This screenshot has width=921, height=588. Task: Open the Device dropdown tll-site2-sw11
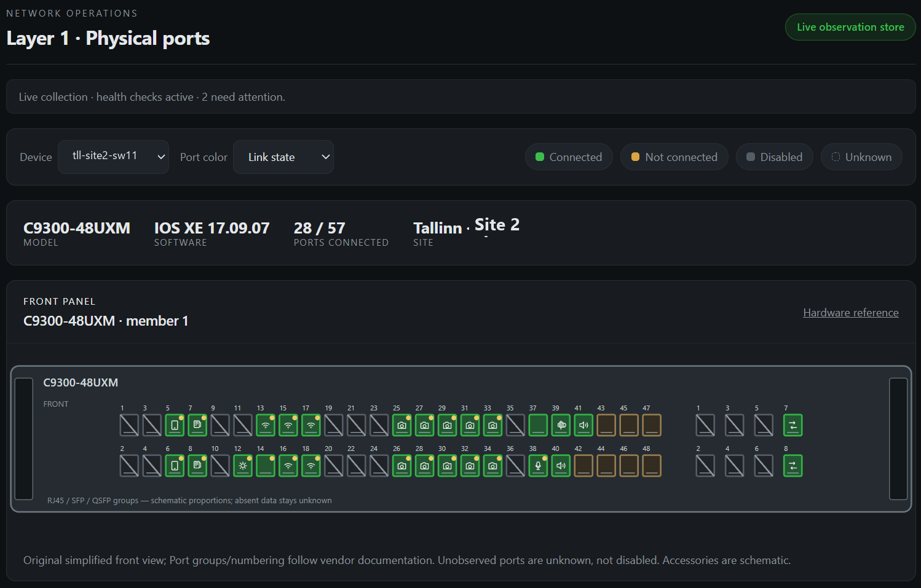pyautogui.click(x=113, y=157)
